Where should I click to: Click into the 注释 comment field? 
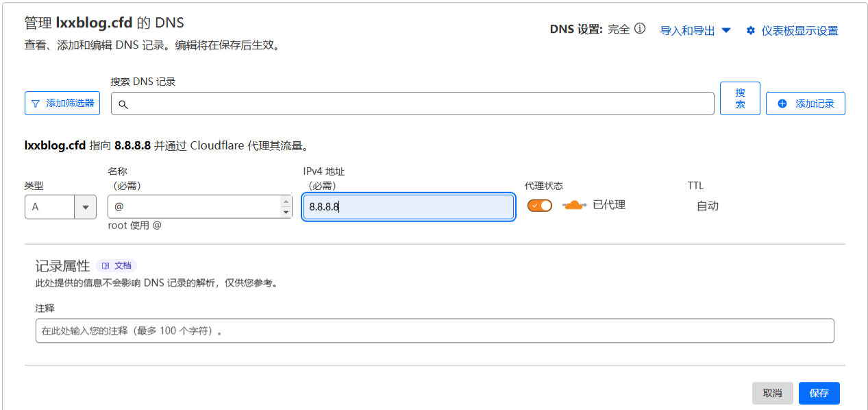point(434,330)
